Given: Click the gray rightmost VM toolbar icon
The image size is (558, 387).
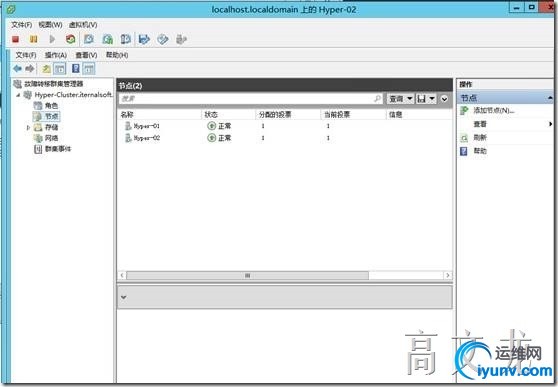Looking at the screenshot, I should (181, 39).
